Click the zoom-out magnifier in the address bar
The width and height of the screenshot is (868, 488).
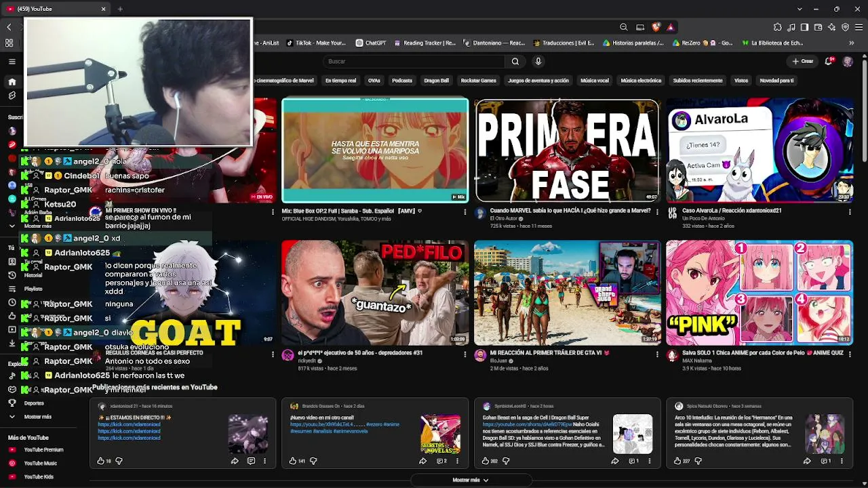point(623,27)
